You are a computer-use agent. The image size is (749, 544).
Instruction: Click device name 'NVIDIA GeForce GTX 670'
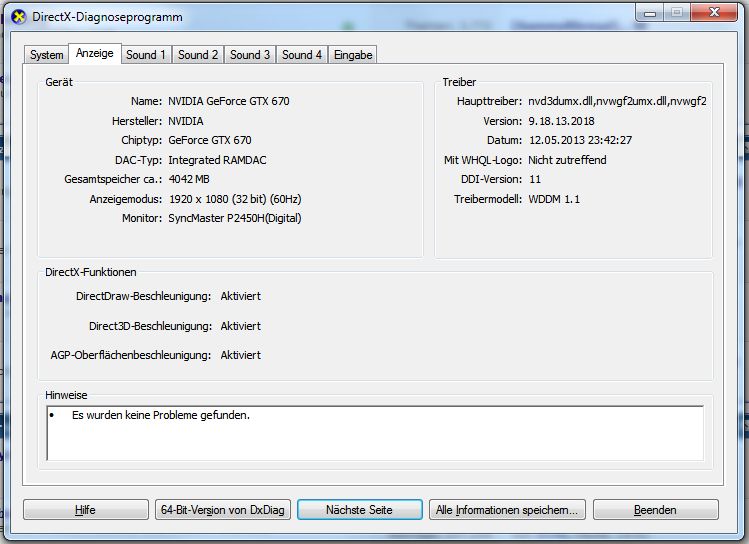coord(229,101)
